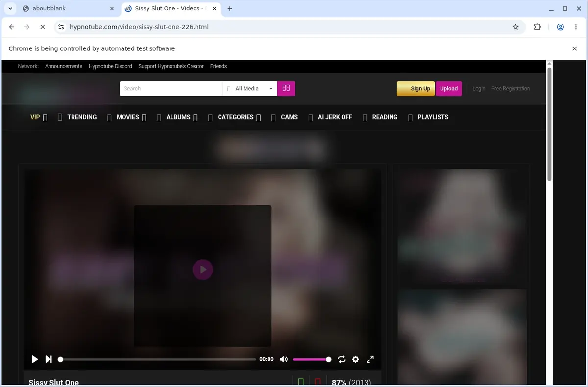The image size is (588, 387).
Task: Expand the MOVIES nav dropdown
Action: coord(144,117)
